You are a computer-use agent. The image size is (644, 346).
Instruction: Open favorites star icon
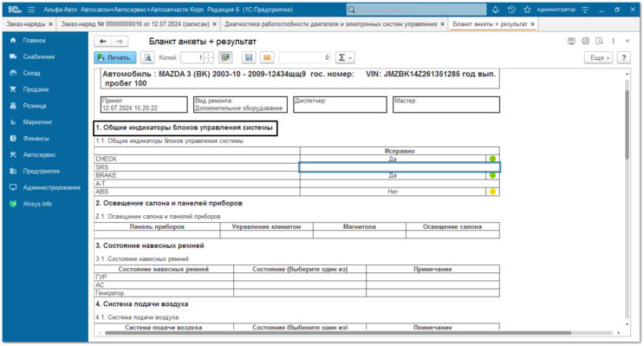click(527, 10)
